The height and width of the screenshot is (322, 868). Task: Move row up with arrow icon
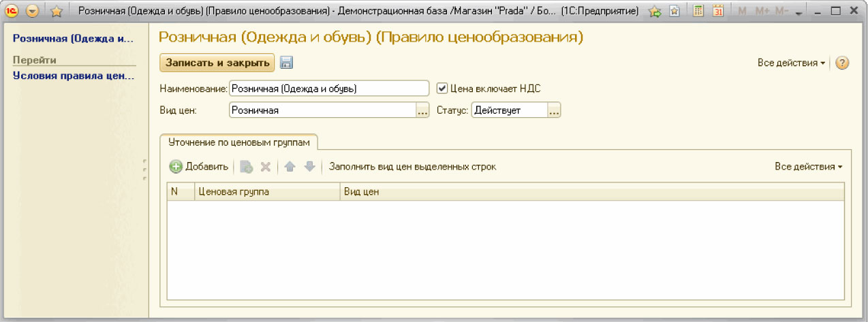click(290, 167)
